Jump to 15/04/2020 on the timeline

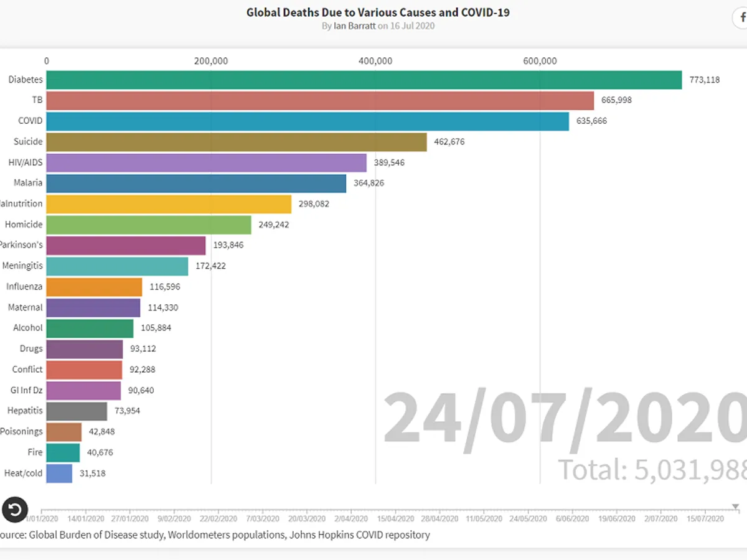click(x=396, y=518)
